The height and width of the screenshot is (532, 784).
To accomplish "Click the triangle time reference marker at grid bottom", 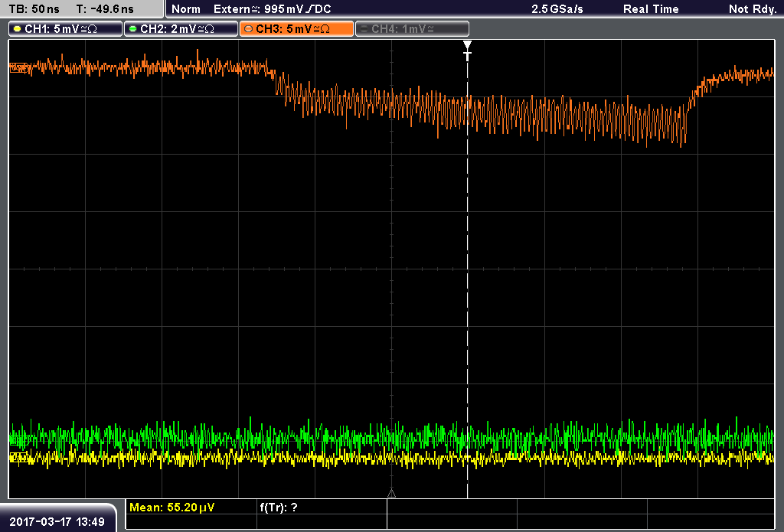I will [391, 494].
